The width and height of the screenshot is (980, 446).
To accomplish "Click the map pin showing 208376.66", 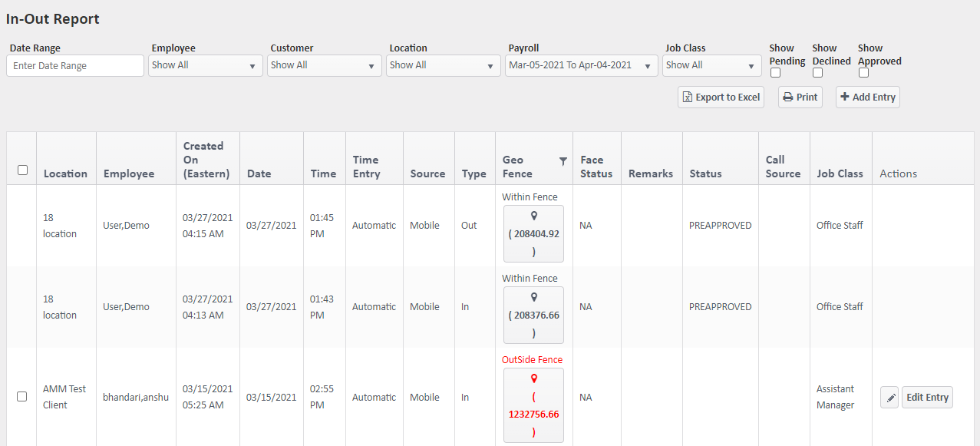I will coord(533,298).
